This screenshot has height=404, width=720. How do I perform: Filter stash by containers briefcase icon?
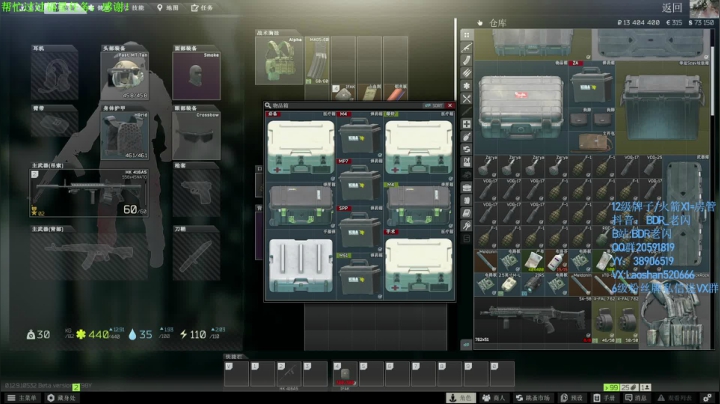(467, 187)
